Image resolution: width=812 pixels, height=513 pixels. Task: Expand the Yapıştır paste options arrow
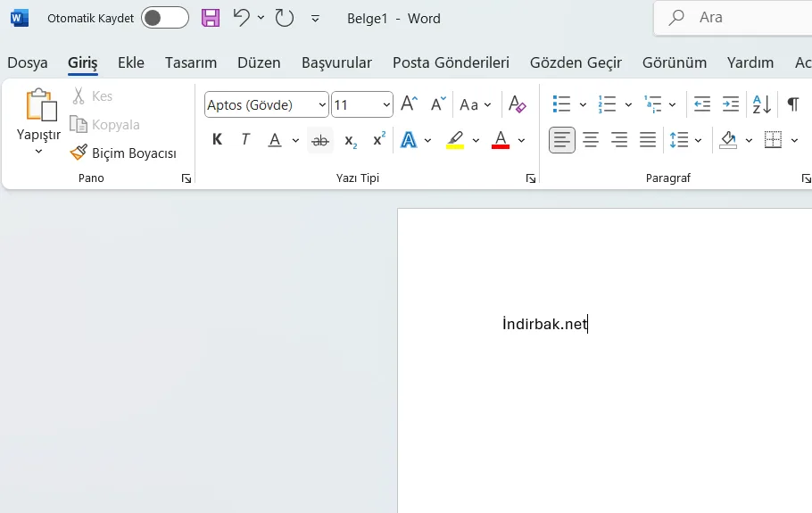point(39,151)
